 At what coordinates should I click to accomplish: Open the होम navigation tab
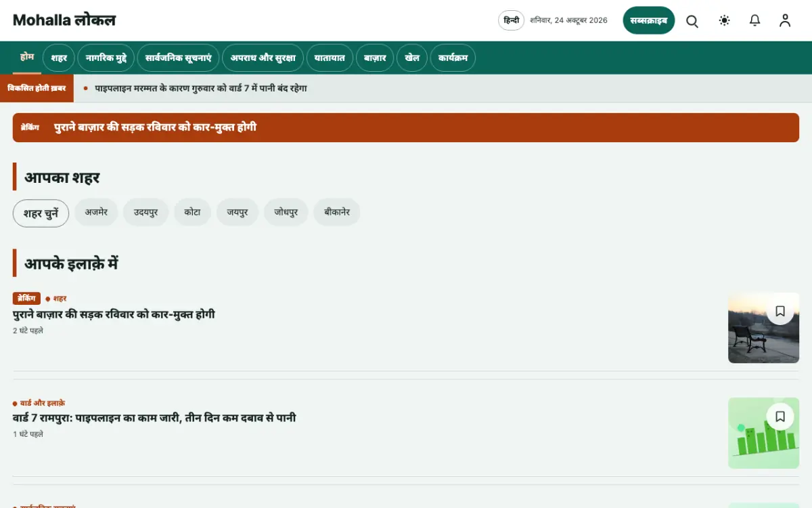click(x=27, y=58)
